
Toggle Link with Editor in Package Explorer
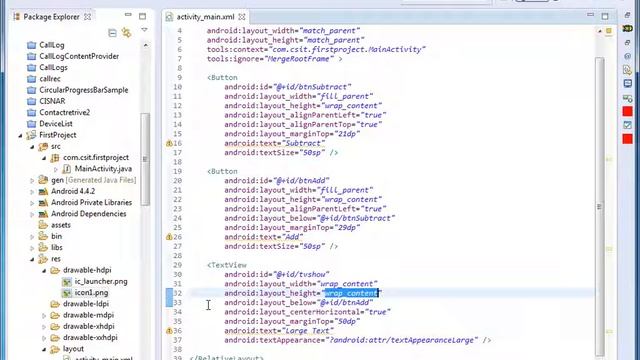[127, 33]
